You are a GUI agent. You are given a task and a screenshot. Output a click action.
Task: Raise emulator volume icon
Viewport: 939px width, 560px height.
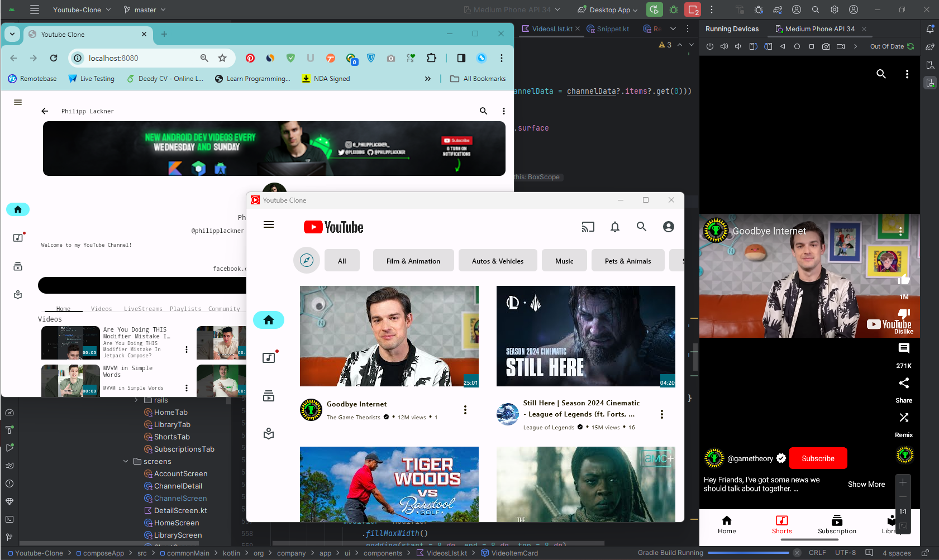pyautogui.click(x=724, y=46)
